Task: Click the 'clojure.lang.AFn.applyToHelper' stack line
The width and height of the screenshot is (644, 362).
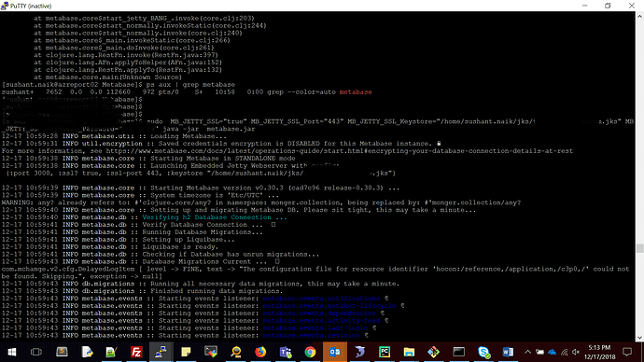Action: [x=128, y=63]
